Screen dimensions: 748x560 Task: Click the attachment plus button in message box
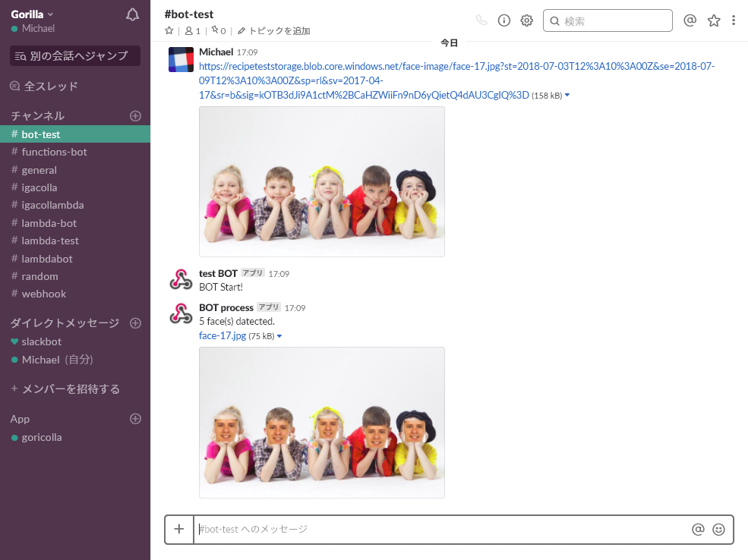[179, 529]
